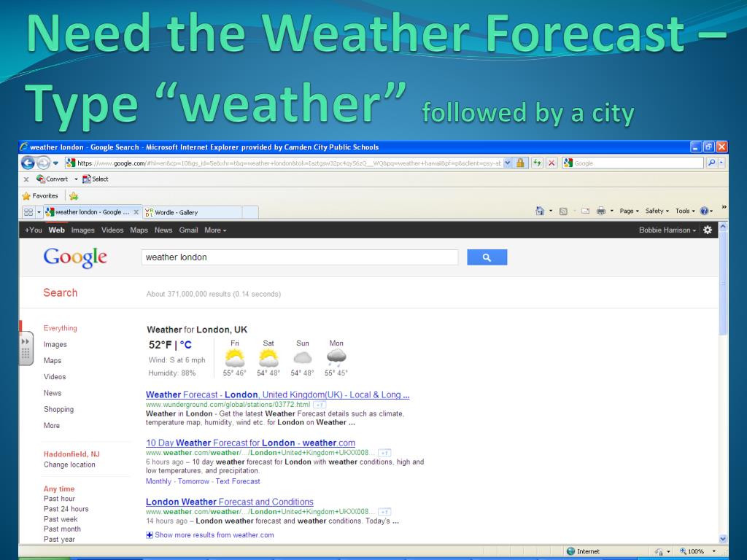Click the security padlock icon
The height and width of the screenshot is (560, 747).
[520, 163]
